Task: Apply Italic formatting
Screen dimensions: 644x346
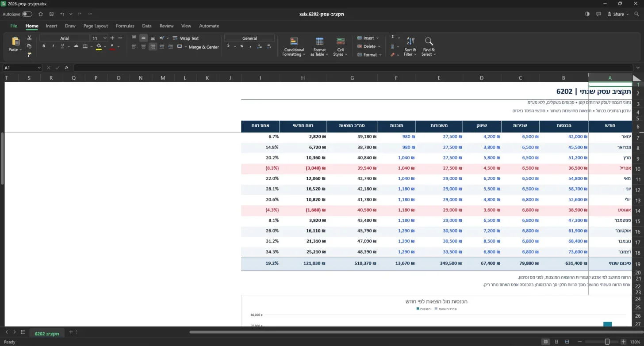Action: (53, 46)
